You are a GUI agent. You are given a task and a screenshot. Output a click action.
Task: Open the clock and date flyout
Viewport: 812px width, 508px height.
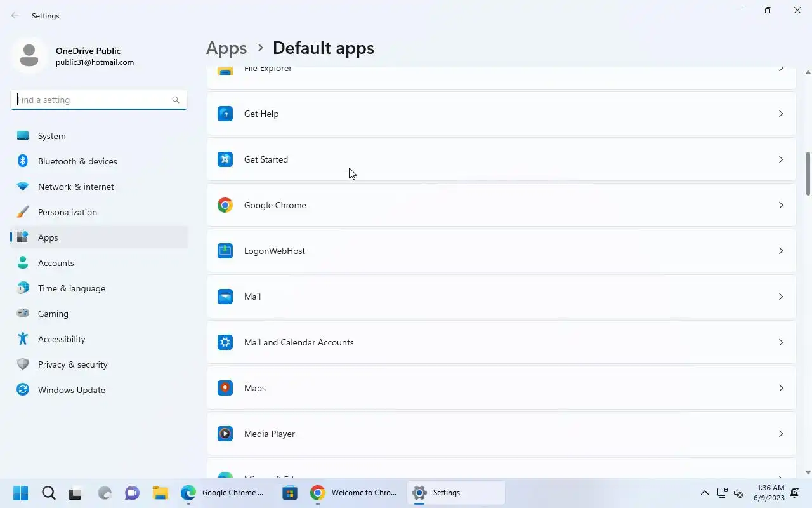(769, 493)
